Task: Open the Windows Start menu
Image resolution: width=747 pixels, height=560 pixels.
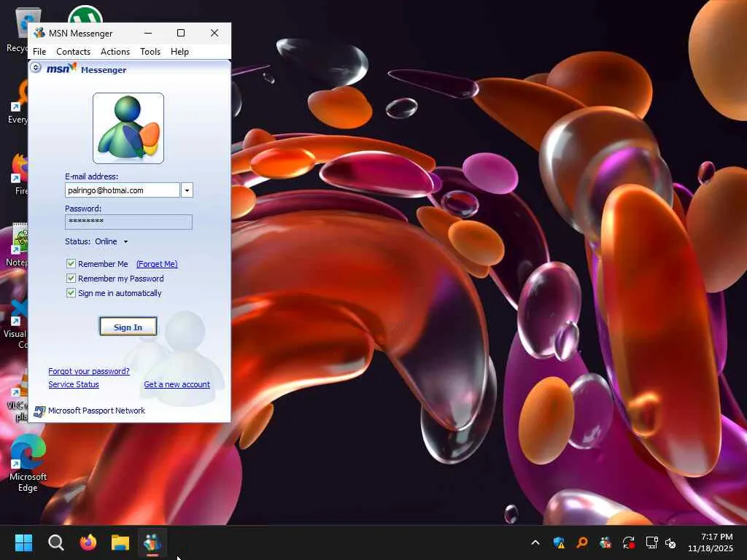Action: [x=23, y=542]
